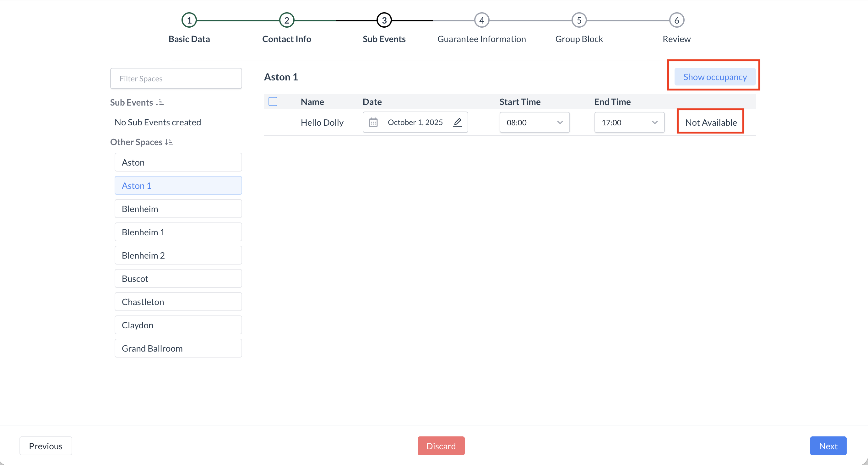Click the sort icon next to Other Spaces
868x465 pixels.
169,142
